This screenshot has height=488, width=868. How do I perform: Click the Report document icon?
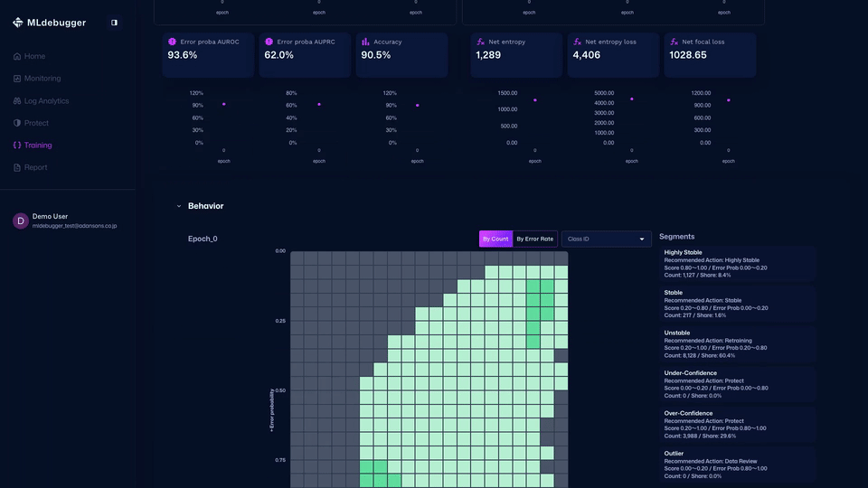(x=17, y=167)
